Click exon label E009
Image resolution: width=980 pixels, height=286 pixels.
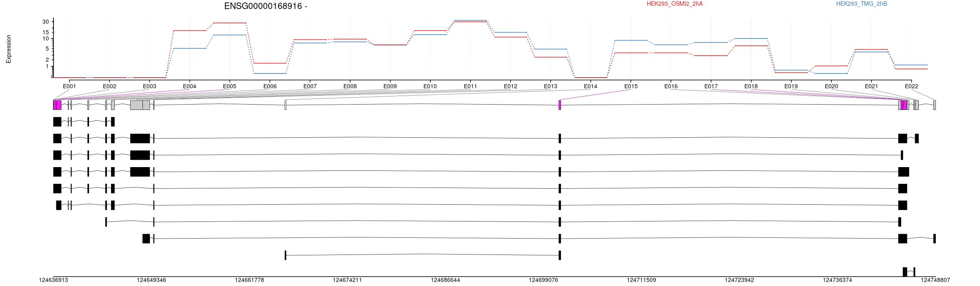pyautogui.click(x=390, y=86)
